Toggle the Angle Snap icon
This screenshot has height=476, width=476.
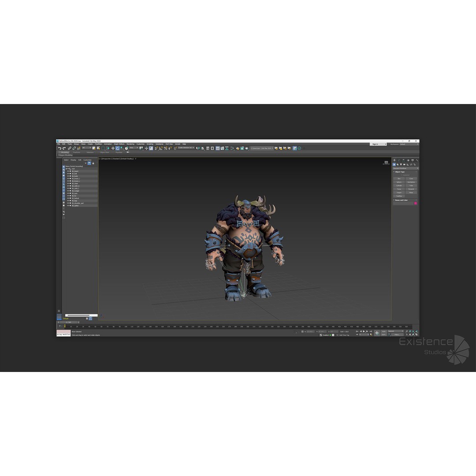(x=161, y=148)
